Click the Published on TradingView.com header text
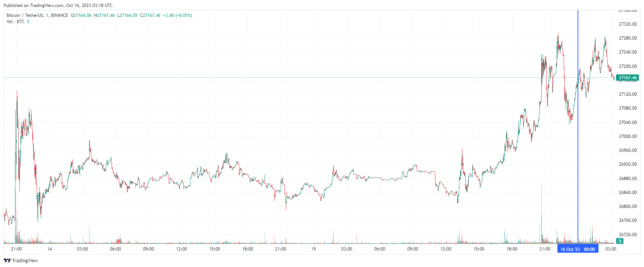Viewport: 644px width, 267px height. tap(58, 6)
